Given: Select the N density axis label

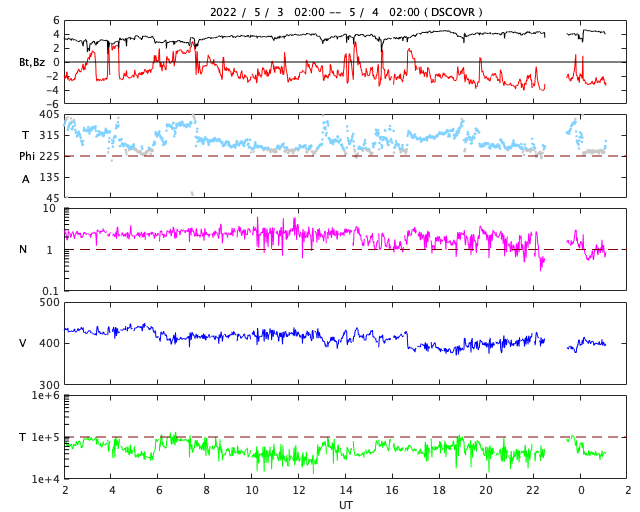Looking at the screenshot, I should point(23,249).
